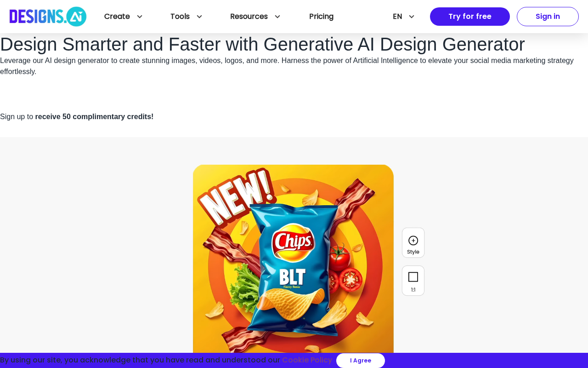
Task: Click the Sign in button
Action: (x=548, y=17)
